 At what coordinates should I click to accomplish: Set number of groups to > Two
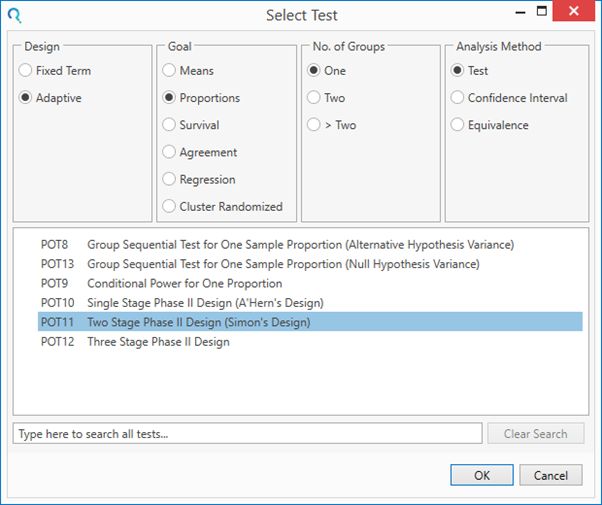tap(314, 125)
